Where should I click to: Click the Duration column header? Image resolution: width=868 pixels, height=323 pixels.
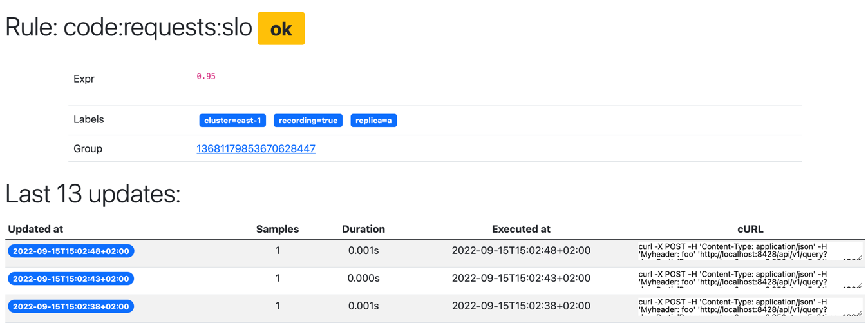[x=363, y=229]
